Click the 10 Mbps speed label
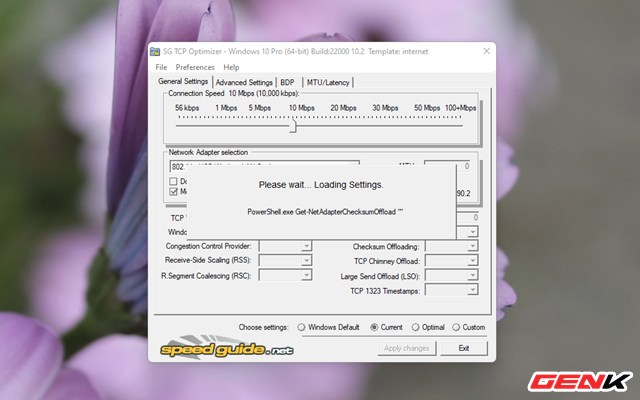Image resolution: width=640 pixels, height=400 pixels. [x=302, y=108]
